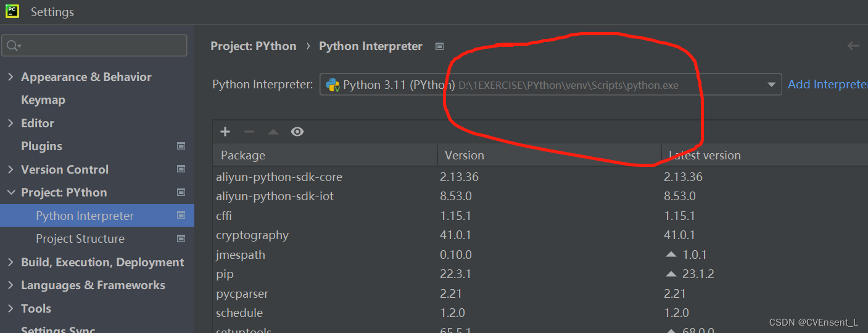Click the PyCharm logo in title bar

click(12, 11)
